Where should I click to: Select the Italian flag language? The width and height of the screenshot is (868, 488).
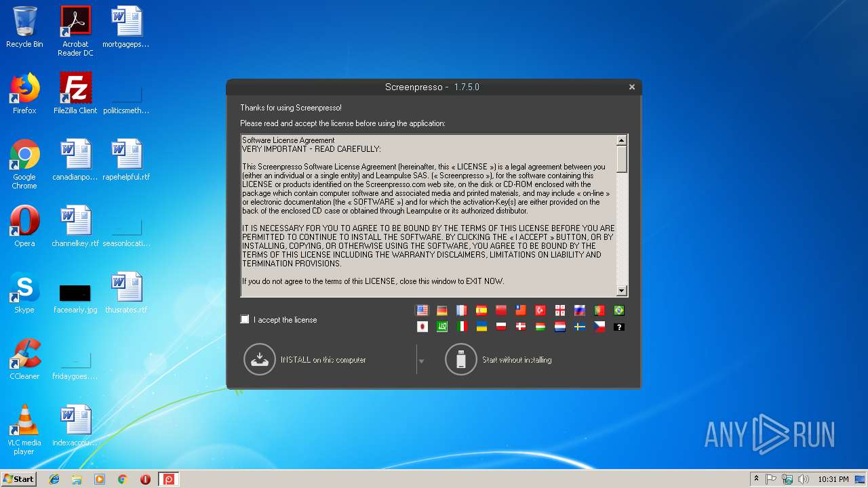[x=462, y=327]
